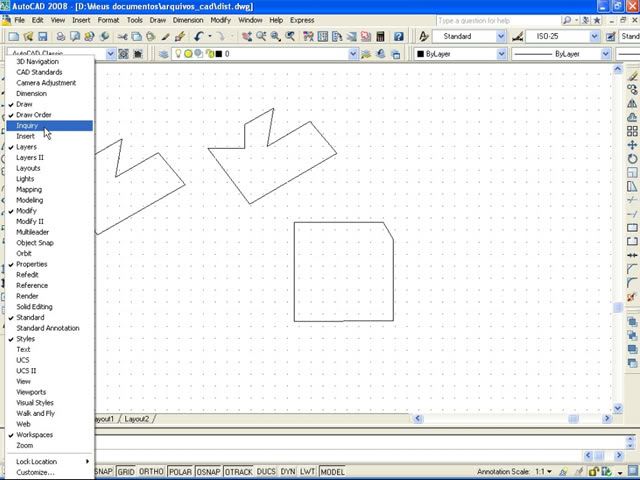Toggle OTRACK in the status bar

[x=238, y=472]
